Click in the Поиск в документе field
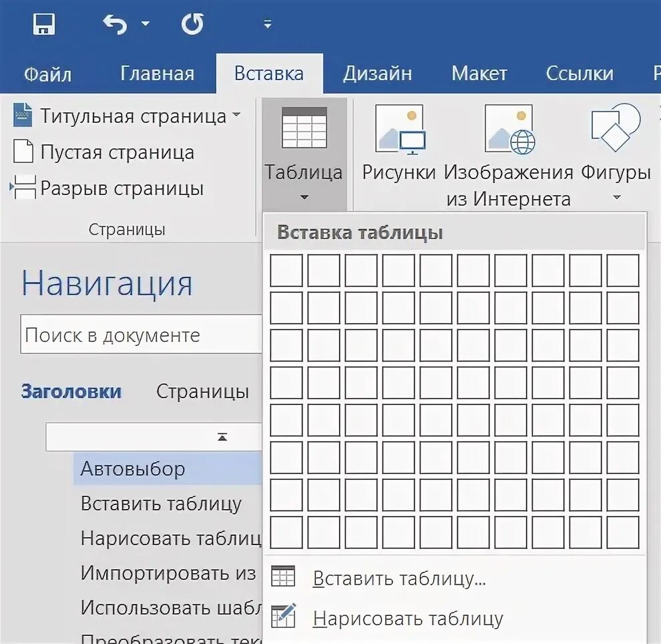Viewport: 661px width, 644px height. tap(142, 334)
